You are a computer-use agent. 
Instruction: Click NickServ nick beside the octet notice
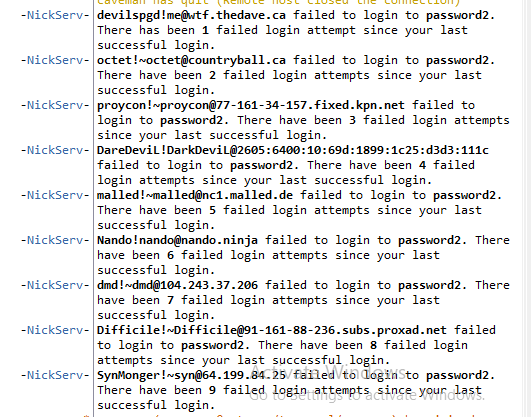(55, 60)
